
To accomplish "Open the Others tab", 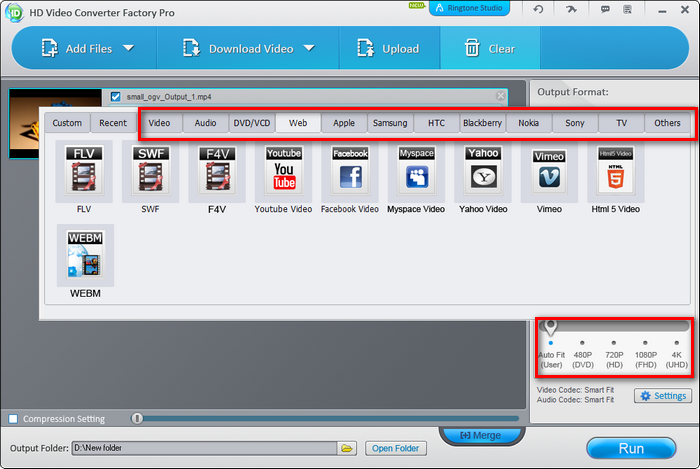I will (x=667, y=123).
